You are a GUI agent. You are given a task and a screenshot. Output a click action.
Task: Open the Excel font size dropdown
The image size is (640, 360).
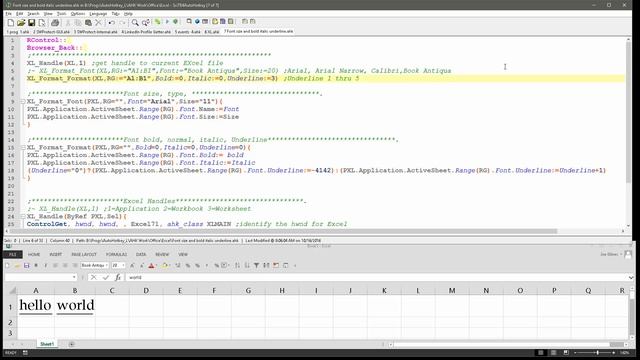pyautogui.click(x=123, y=266)
